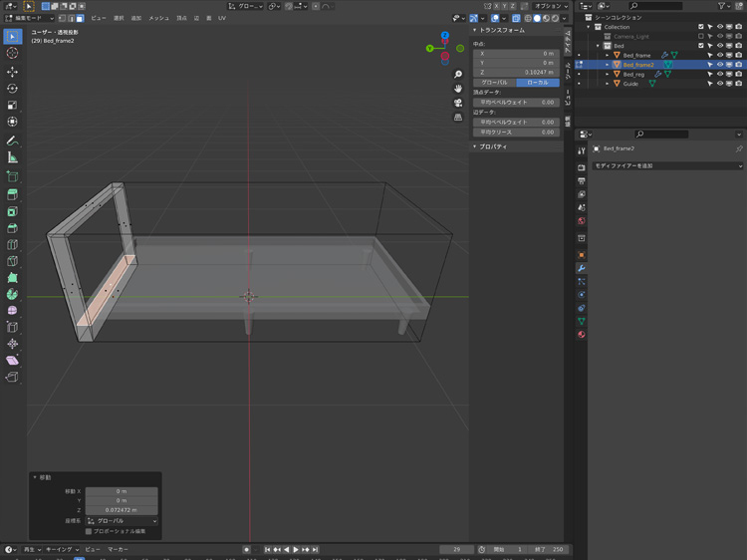Click the 平均クリース value slider field
Image resolution: width=747 pixels, height=560 pixels.
coord(516,132)
